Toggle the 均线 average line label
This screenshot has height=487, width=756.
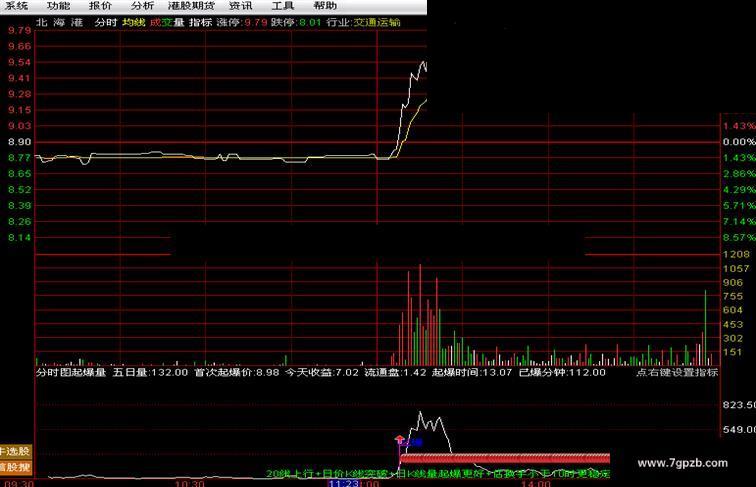[134, 22]
